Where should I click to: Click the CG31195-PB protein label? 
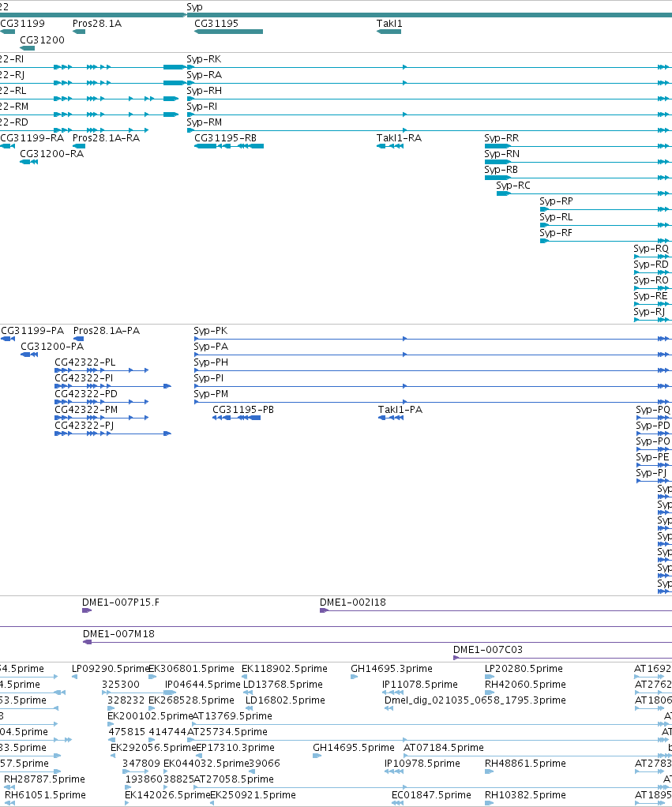(x=243, y=410)
